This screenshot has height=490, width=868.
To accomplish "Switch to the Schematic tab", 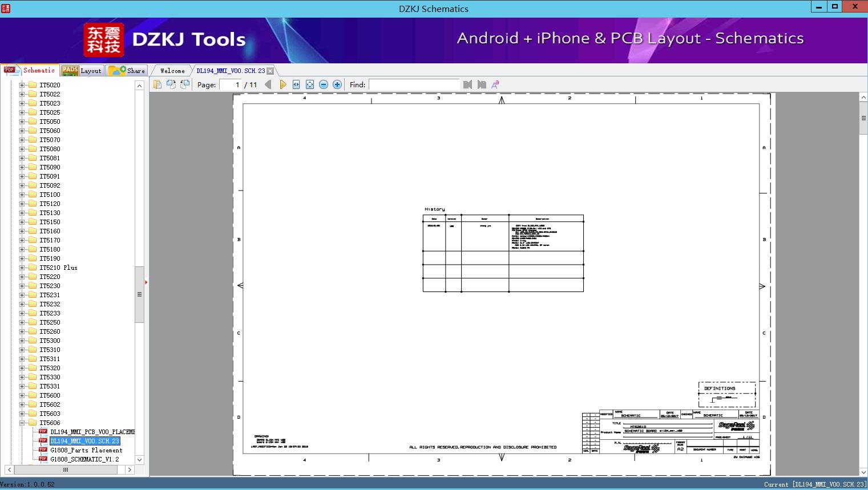I will 30,70.
